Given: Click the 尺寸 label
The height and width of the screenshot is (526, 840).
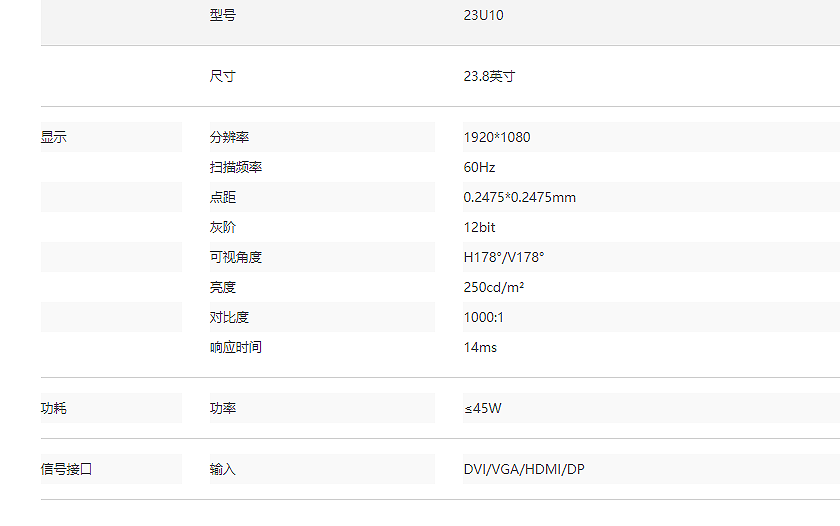Looking at the screenshot, I should 222,76.
